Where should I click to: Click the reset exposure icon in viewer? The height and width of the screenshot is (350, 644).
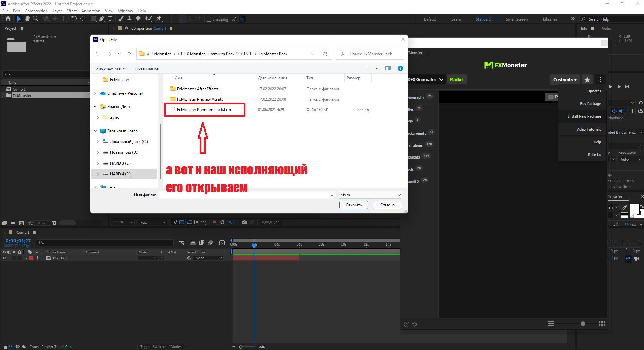[x=222, y=222]
